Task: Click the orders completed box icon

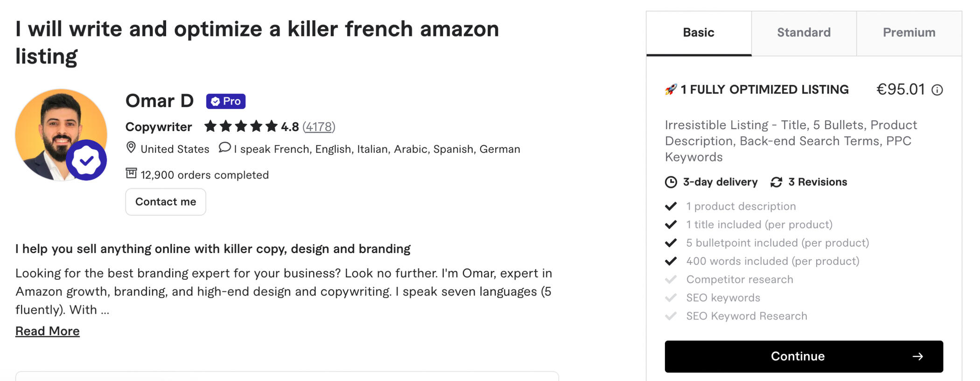Action: click(x=131, y=173)
